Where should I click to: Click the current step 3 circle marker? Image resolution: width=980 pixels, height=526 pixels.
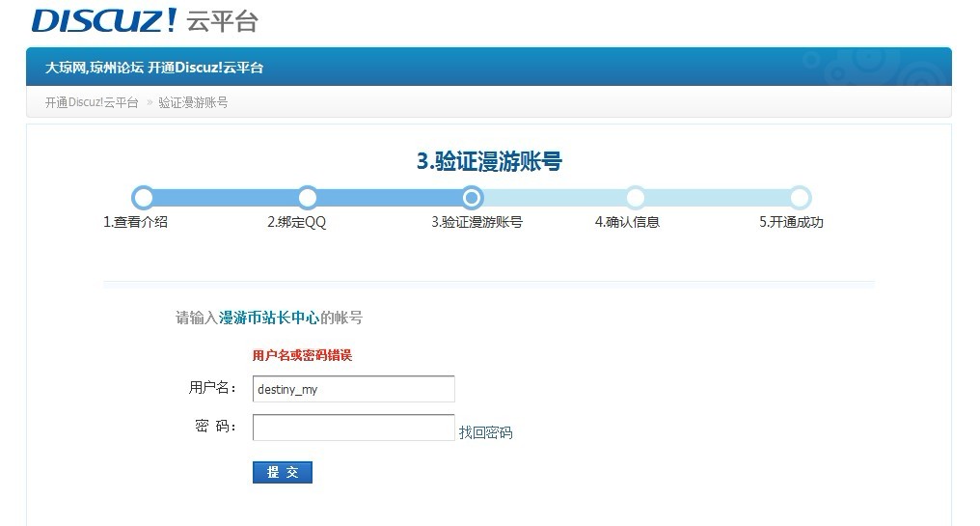472,198
